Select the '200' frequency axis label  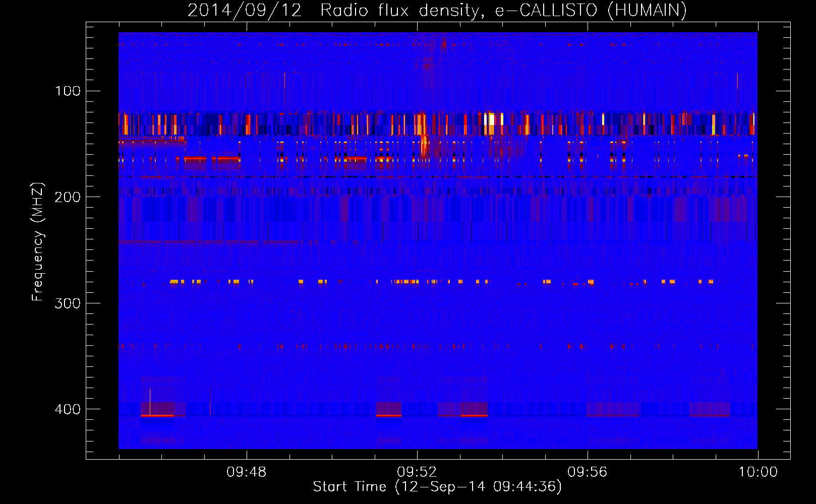(68, 197)
